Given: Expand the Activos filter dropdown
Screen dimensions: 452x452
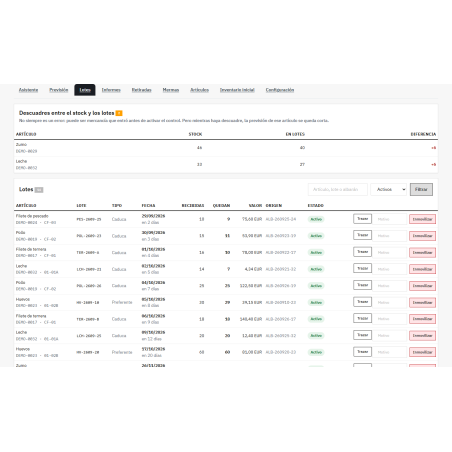Looking at the screenshot, I should (x=389, y=189).
